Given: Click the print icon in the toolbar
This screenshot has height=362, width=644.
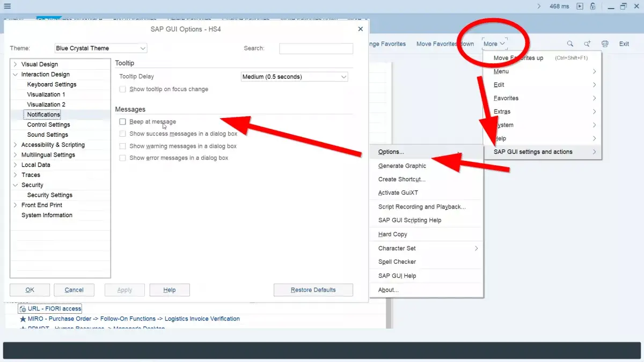Looking at the screenshot, I should click(605, 44).
